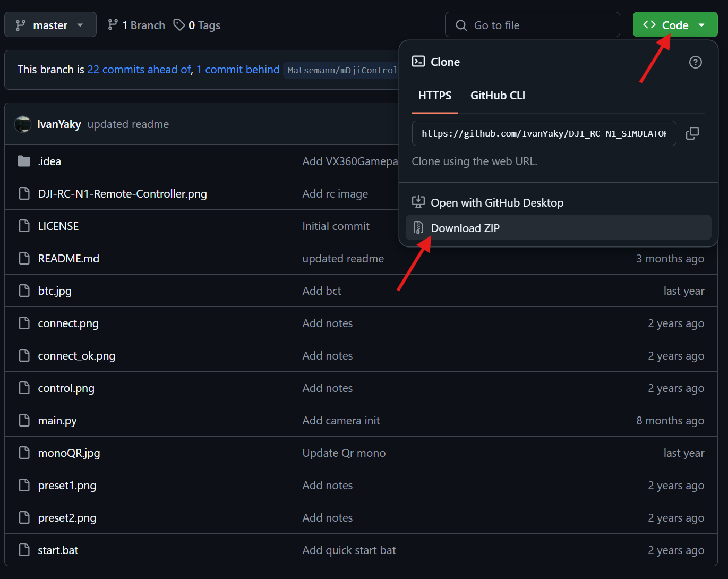Click the branch icon beside 1 Branch
Screen dimensions: 728x579
[113, 25]
